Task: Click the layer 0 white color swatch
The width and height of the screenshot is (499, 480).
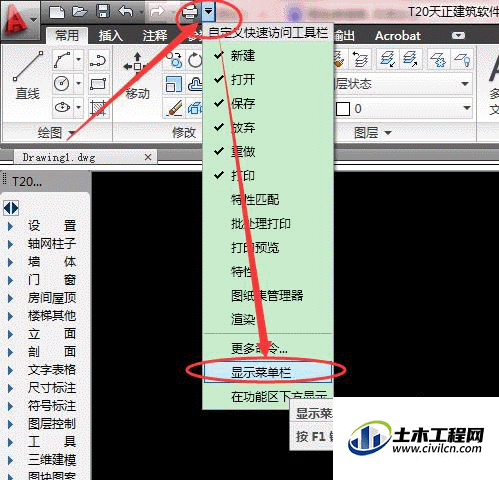Action: [x=343, y=109]
